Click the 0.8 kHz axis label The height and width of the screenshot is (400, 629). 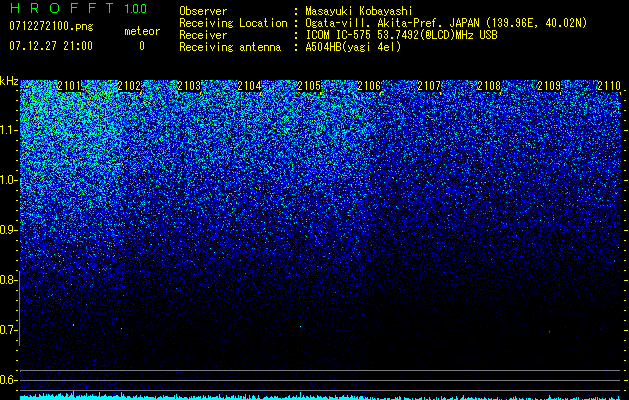(7, 280)
